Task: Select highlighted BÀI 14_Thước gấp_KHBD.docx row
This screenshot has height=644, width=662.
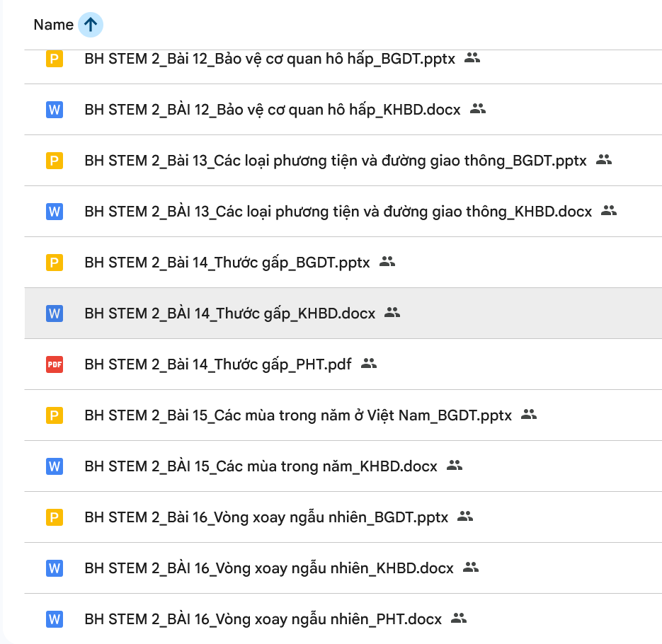Action: pyautogui.click(x=229, y=314)
